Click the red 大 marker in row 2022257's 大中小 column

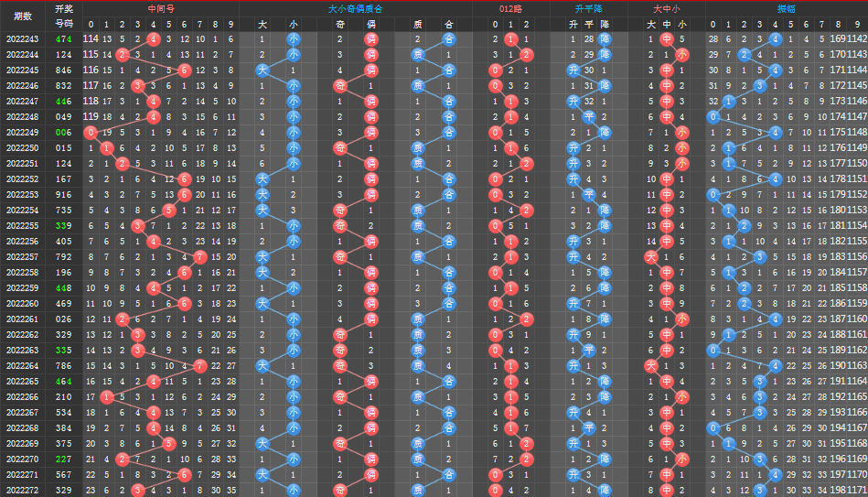point(651,257)
